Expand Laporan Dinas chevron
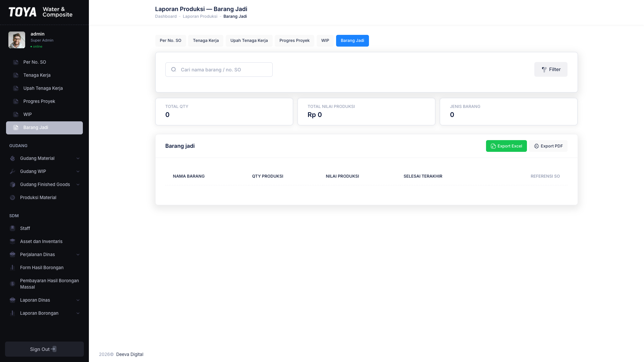Image resolution: width=644 pixels, height=362 pixels. (78, 300)
